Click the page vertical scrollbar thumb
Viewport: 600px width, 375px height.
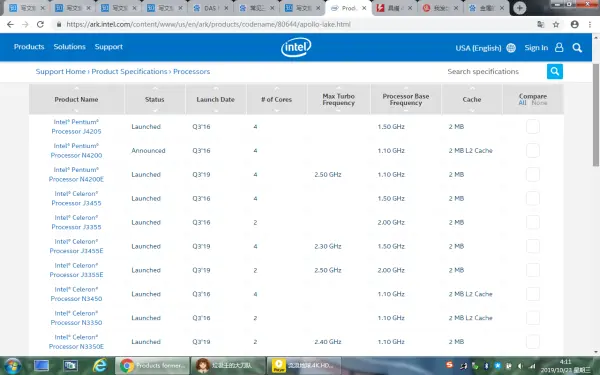pos(596,115)
